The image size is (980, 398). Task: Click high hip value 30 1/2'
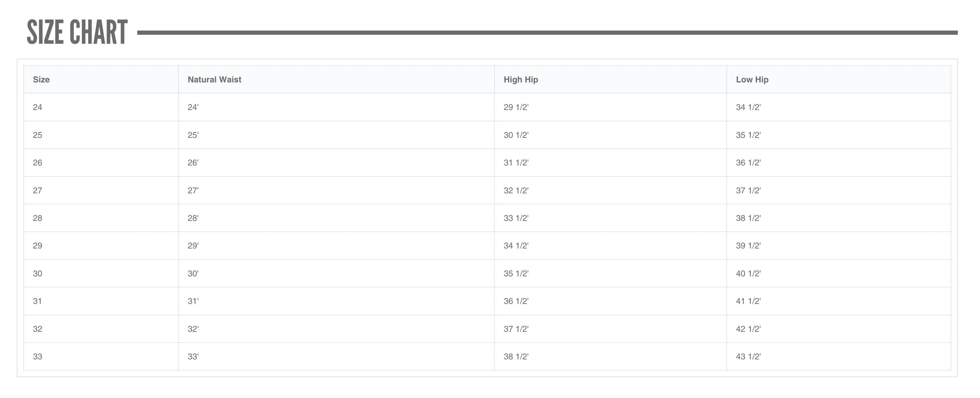(516, 135)
